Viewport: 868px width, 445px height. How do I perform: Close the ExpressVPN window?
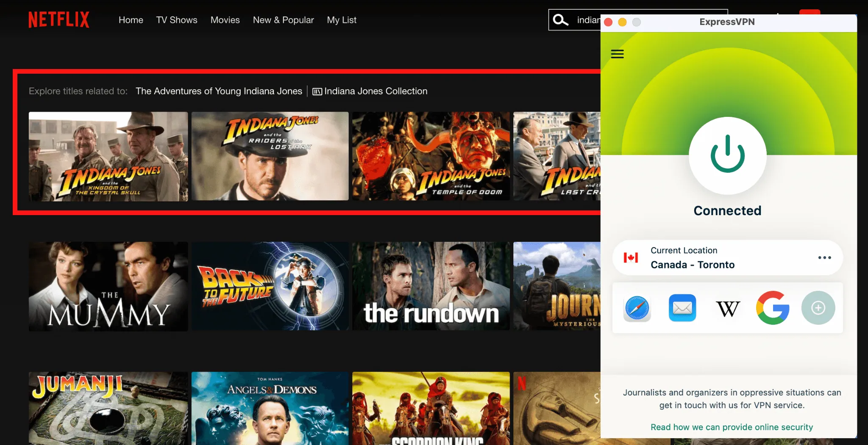tap(608, 22)
